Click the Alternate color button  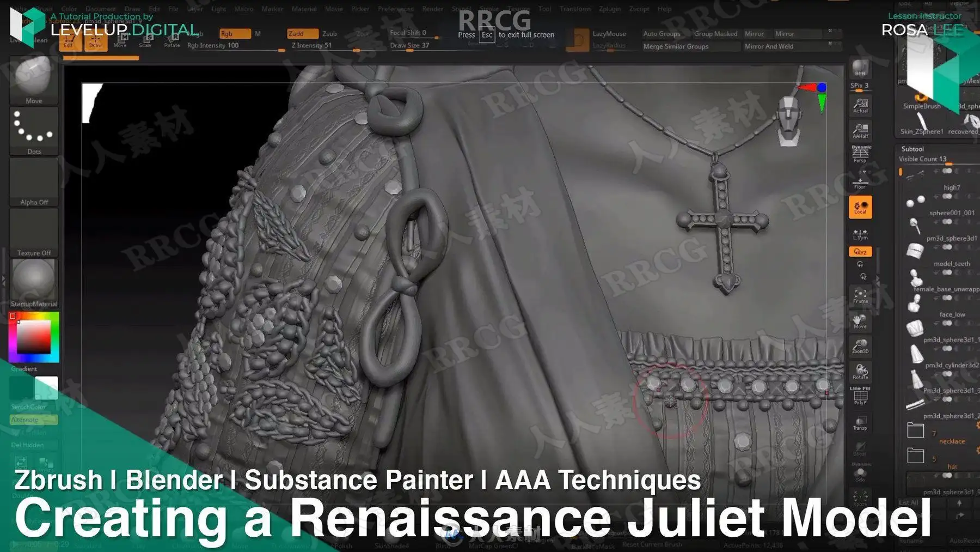pos(34,420)
